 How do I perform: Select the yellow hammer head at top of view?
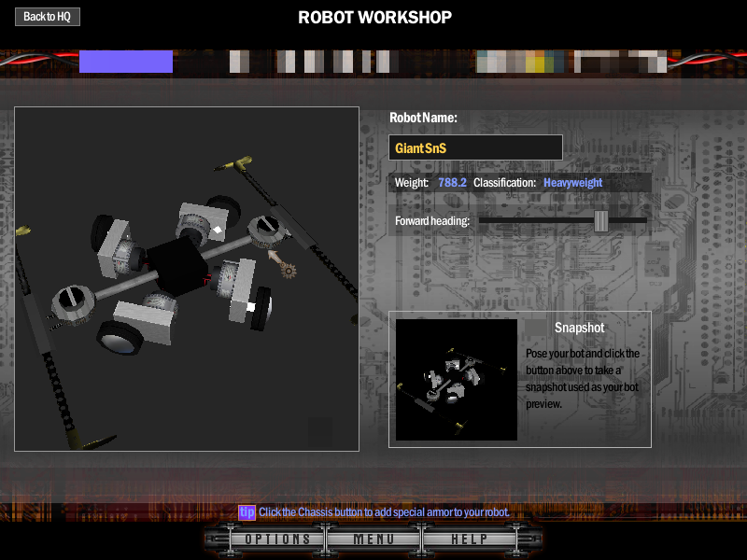click(243, 163)
